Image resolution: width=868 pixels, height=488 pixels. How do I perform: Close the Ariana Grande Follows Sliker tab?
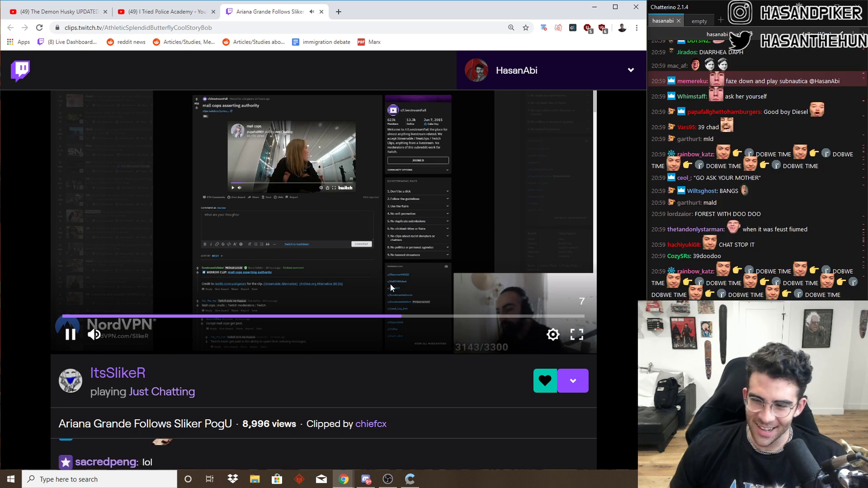[322, 11]
